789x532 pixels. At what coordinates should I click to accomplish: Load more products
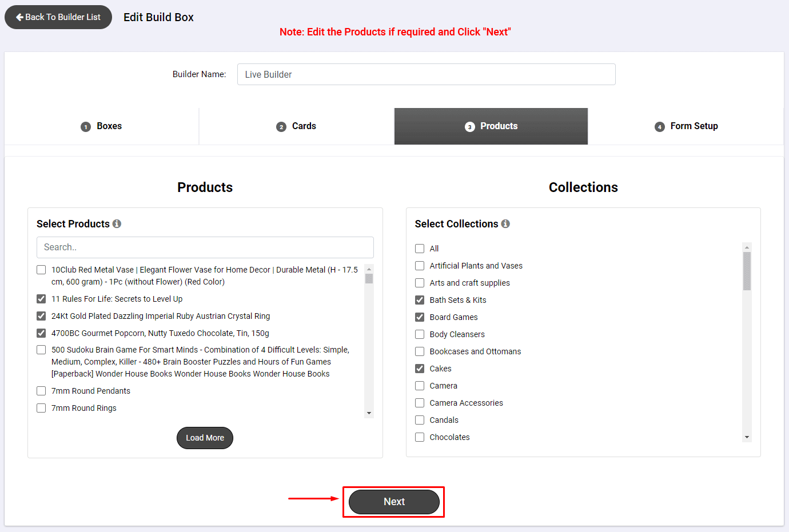click(205, 438)
